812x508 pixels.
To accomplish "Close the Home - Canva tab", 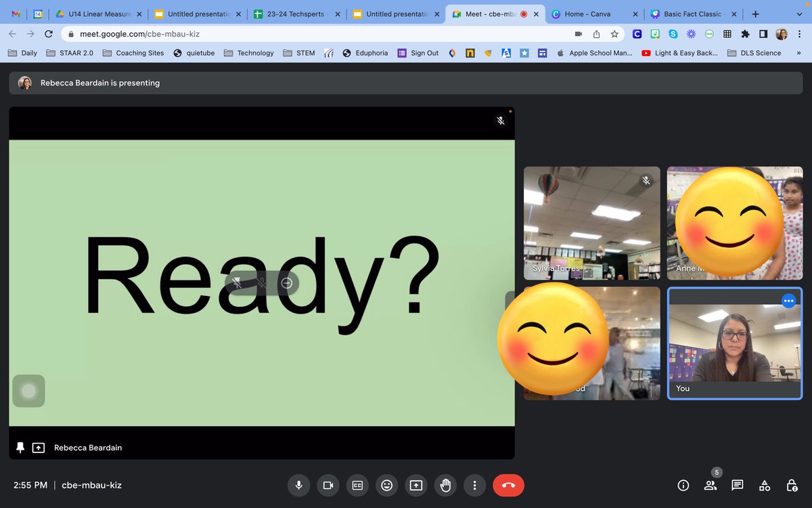I will (635, 14).
